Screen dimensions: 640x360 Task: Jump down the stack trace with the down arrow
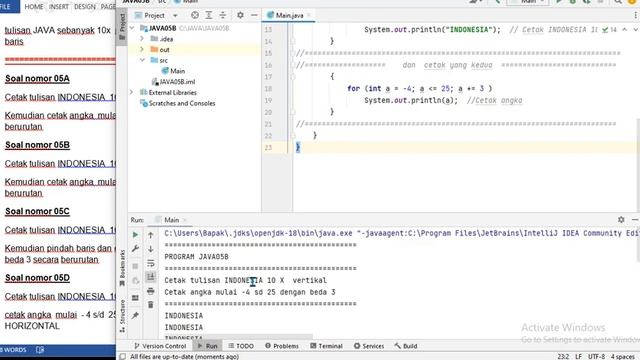(151, 249)
